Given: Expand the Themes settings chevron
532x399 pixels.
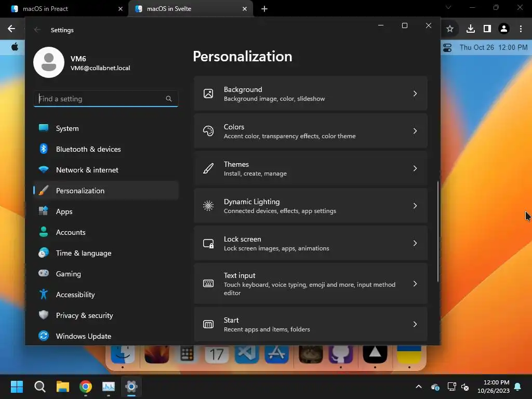Looking at the screenshot, I should [415, 168].
